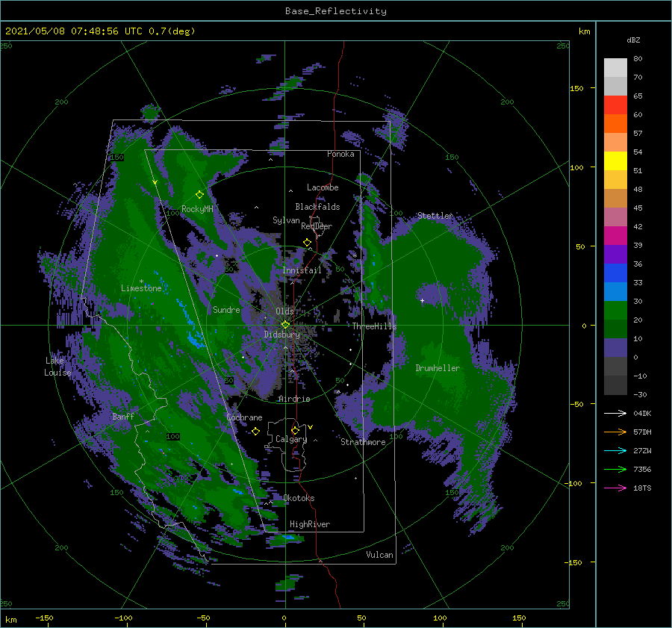Screen dimensions: 672x628
Task: Click the Sylvan label
Action: (286, 220)
